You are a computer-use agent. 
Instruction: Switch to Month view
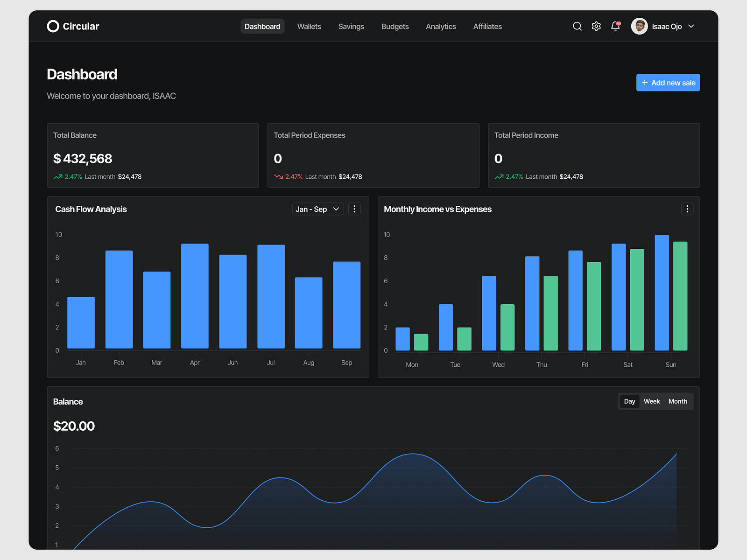677,401
